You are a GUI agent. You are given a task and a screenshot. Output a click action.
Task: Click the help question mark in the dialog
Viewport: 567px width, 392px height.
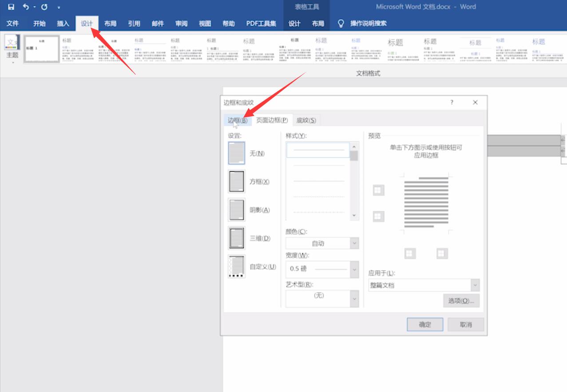coord(452,102)
